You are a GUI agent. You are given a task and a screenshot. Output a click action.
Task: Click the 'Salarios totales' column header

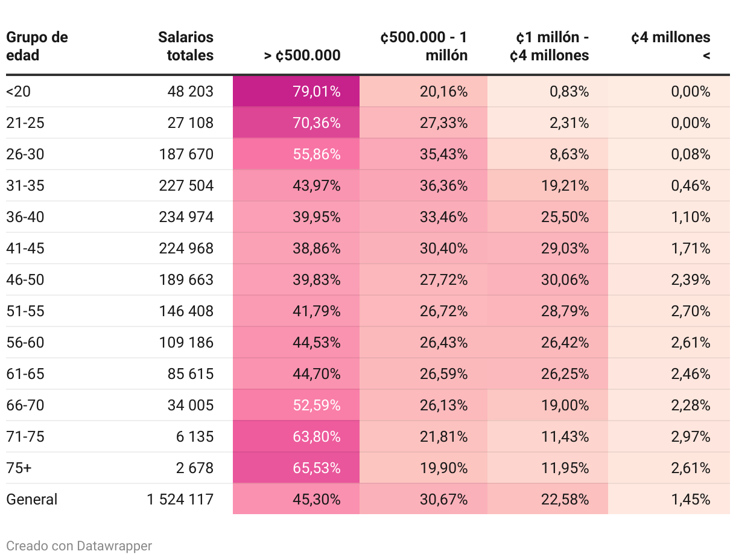click(x=186, y=46)
